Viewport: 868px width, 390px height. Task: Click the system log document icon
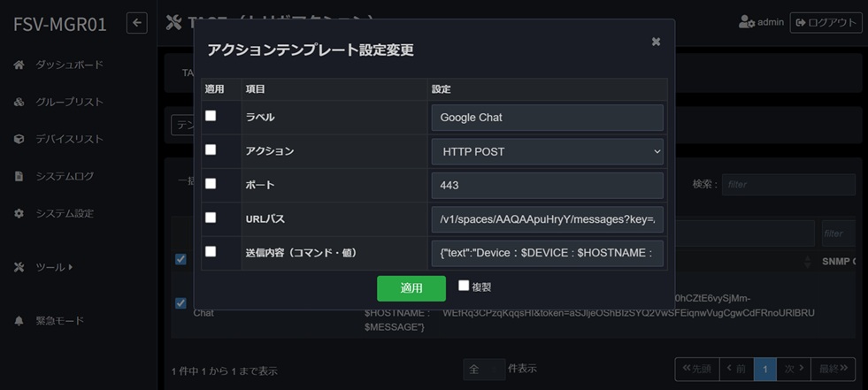coord(19,177)
